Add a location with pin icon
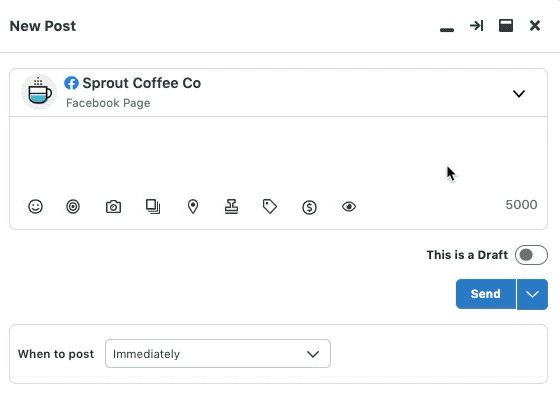Screen dimensions: 560x417 tap(193, 206)
